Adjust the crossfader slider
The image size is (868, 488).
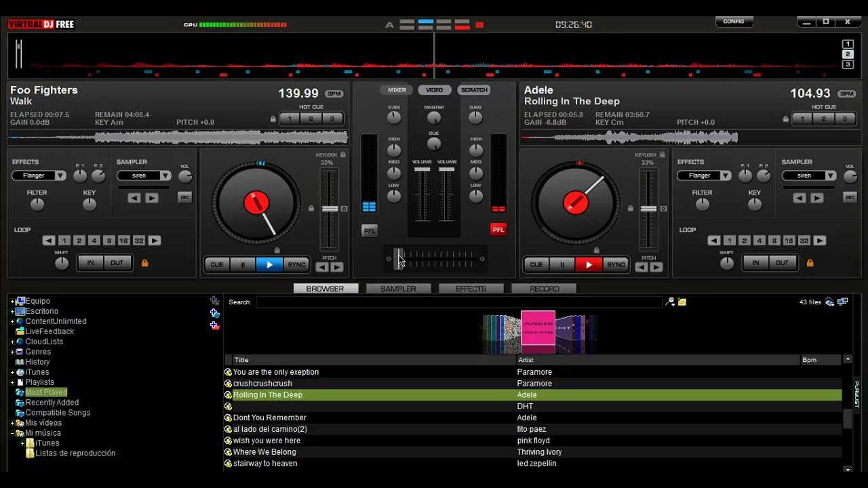click(x=399, y=258)
